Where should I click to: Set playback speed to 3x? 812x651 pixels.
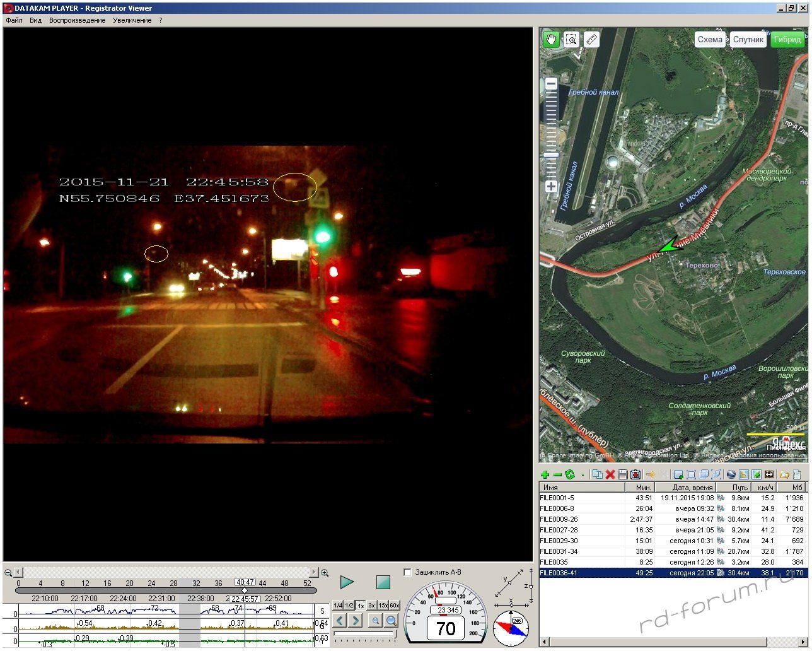[x=372, y=605]
